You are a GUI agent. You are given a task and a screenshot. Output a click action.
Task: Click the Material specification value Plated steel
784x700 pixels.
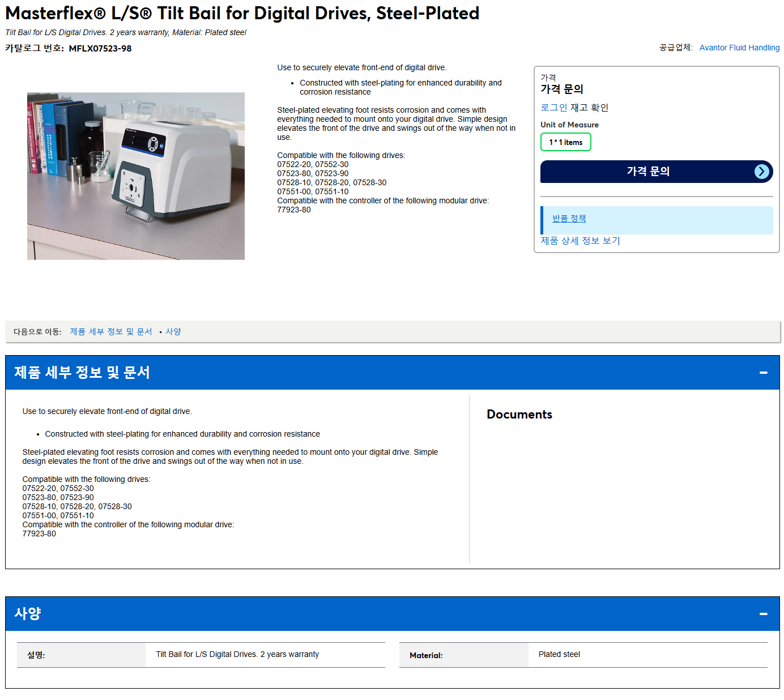point(559,655)
